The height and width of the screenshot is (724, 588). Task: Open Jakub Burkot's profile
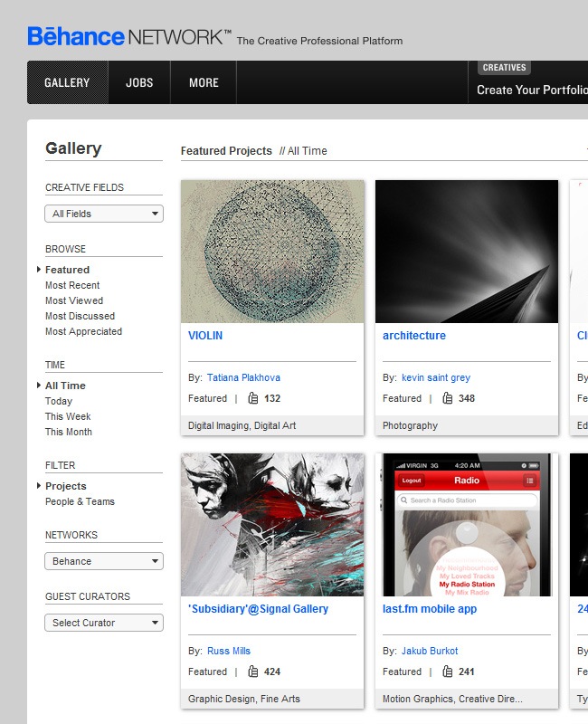(430, 651)
